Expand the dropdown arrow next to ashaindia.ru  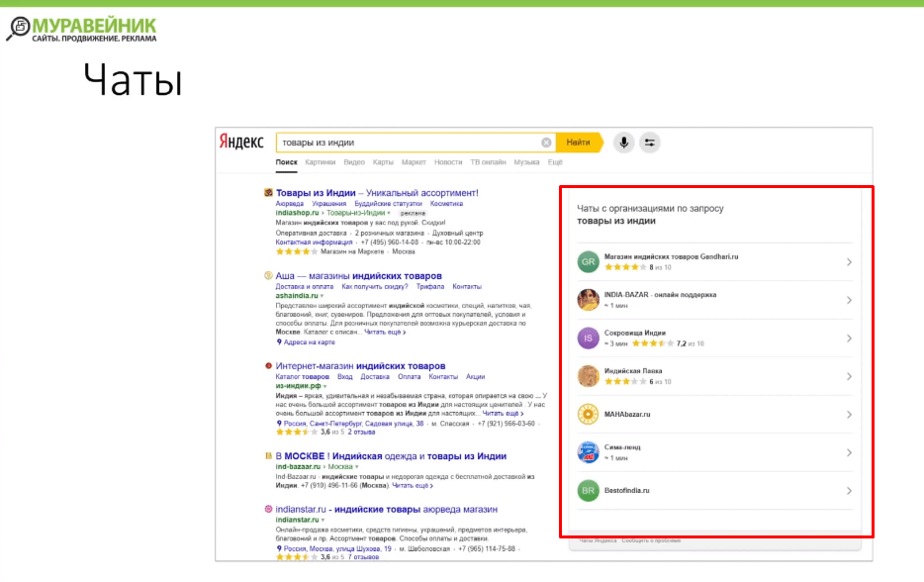[322, 296]
